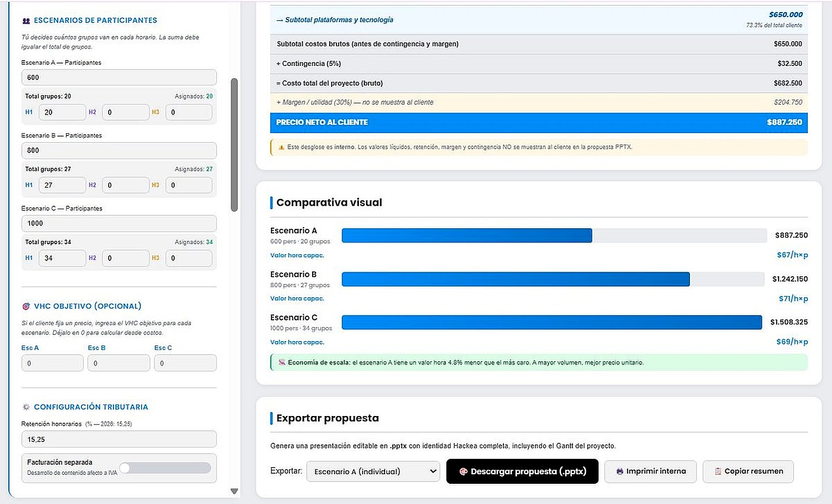Click the Escenario A participantes field

[x=119, y=77]
